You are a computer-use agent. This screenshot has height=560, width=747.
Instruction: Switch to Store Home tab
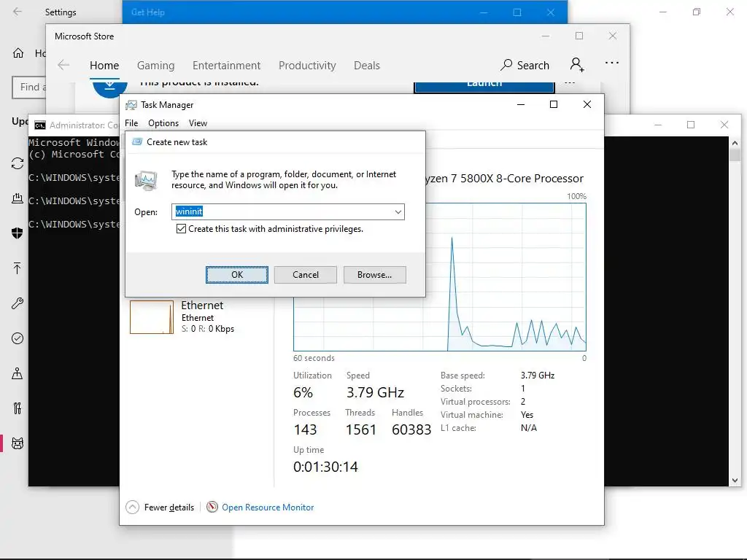pos(104,65)
